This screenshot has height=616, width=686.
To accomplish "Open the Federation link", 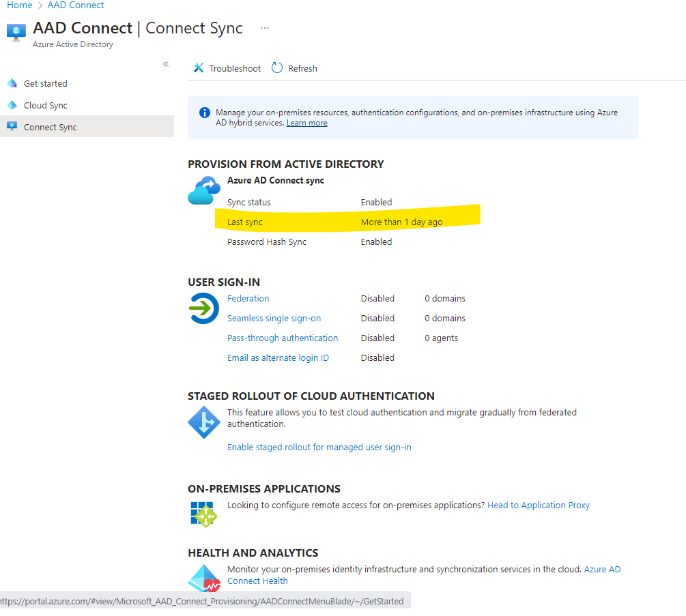I will (x=248, y=299).
